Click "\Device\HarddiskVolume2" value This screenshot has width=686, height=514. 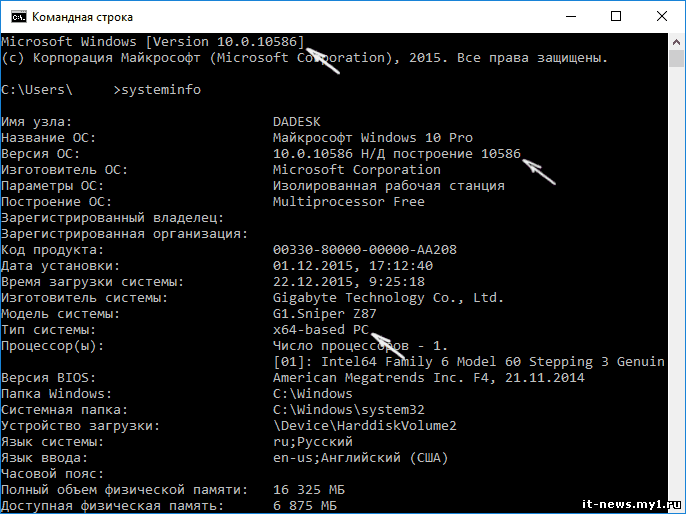click(365, 426)
